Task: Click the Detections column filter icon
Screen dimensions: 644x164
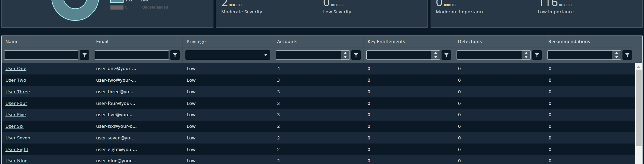Action: click(537, 55)
